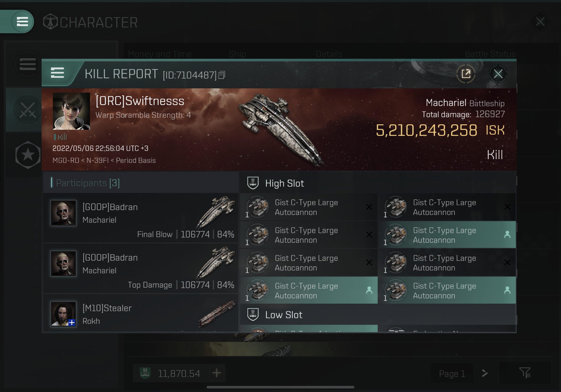Image resolution: width=561 pixels, height=392 pixels.
Task: View Swiftnesss victim portrait
Action: tap(71, 111)
